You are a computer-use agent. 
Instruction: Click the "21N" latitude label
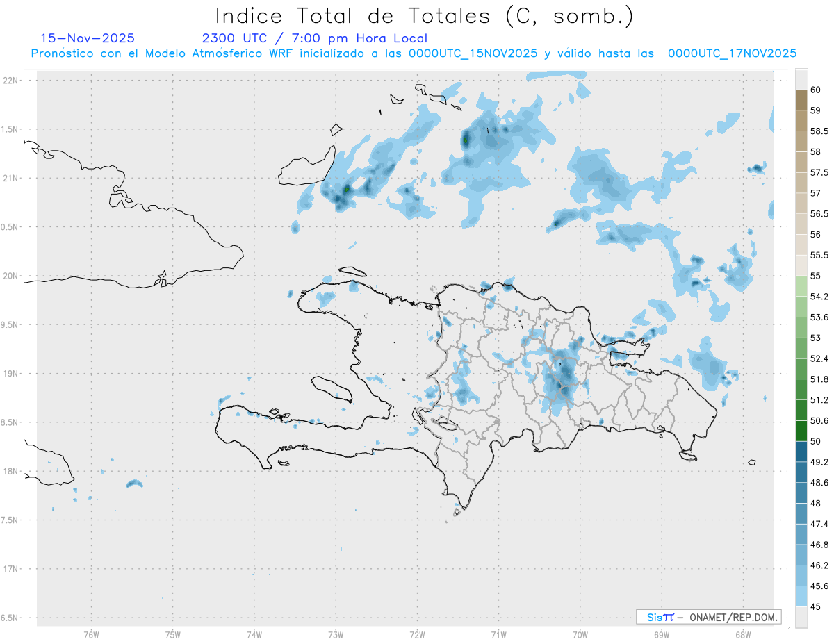10,179
